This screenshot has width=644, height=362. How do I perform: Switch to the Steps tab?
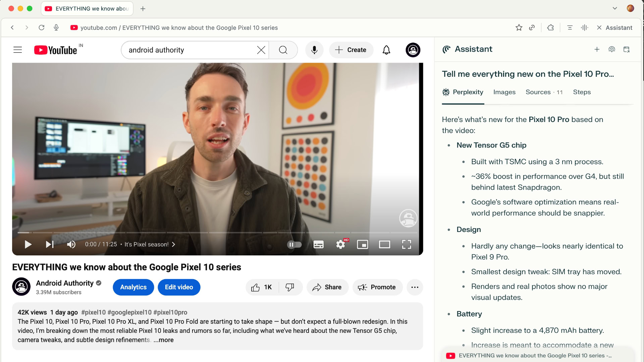[582, 92]
